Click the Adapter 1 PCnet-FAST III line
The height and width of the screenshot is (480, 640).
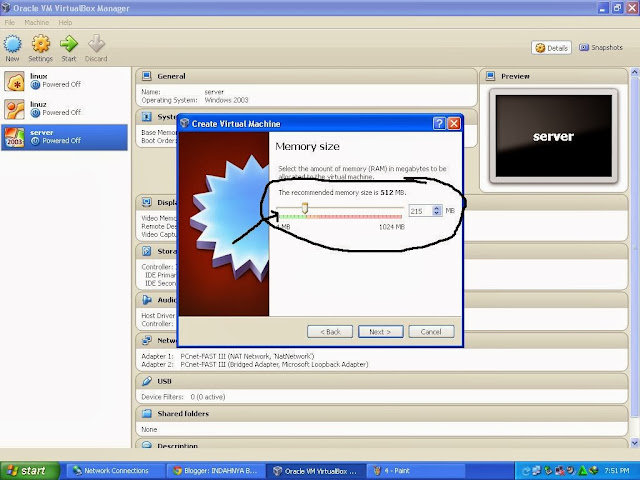point(228,356)
